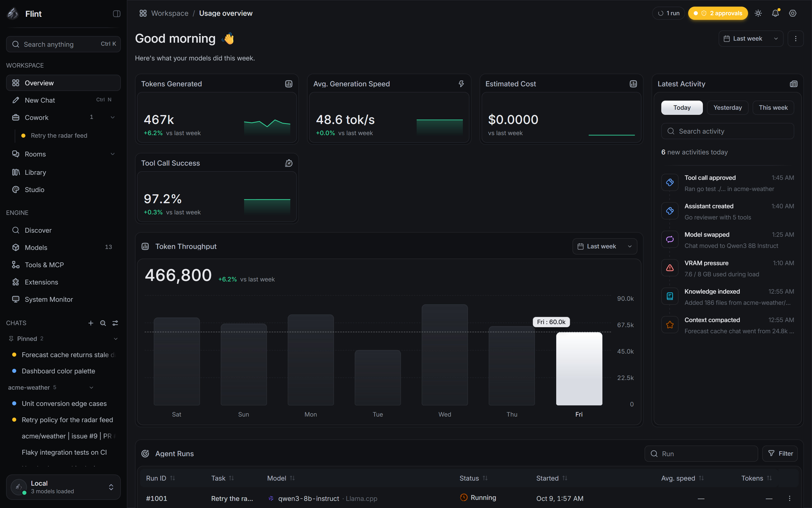This screenshot has height=508, width=812.
Task: Collapse the acme-weather chats group
Action: [91, 387]
